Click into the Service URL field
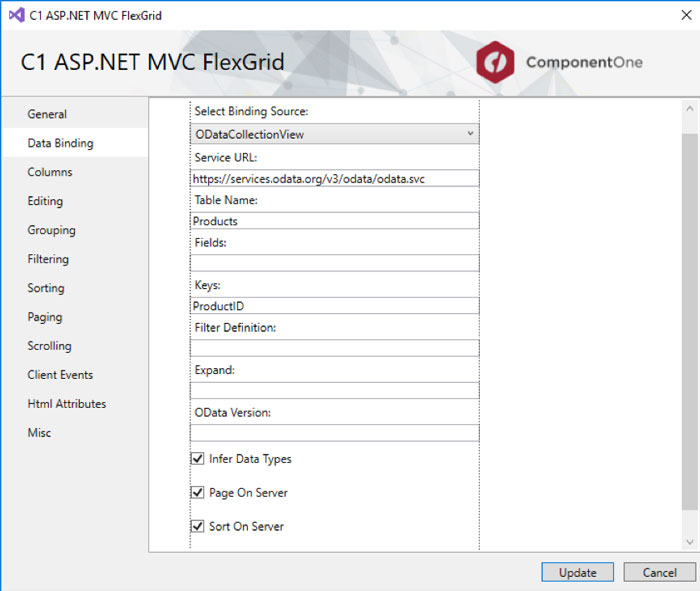 coord(335,178)
